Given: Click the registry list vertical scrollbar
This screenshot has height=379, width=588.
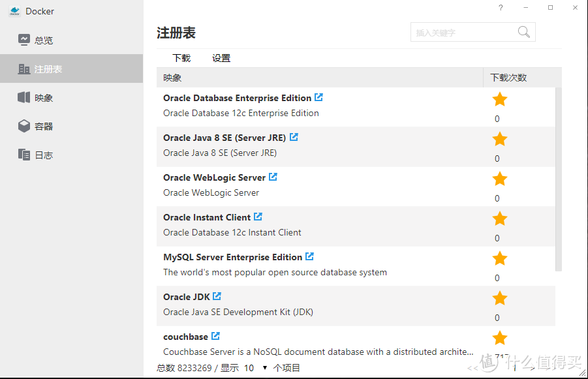Looking at the screenshot, I should coord(559,179).
